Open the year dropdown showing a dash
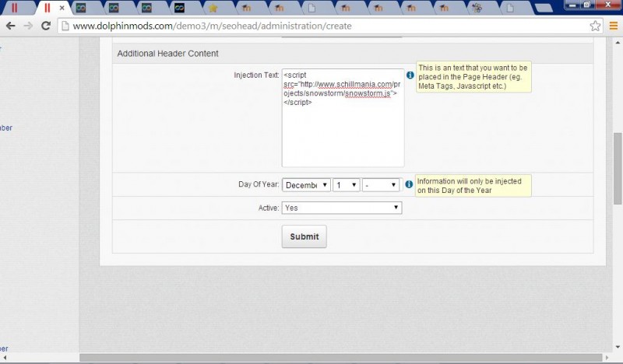623x364 pixels. [381, 185]
